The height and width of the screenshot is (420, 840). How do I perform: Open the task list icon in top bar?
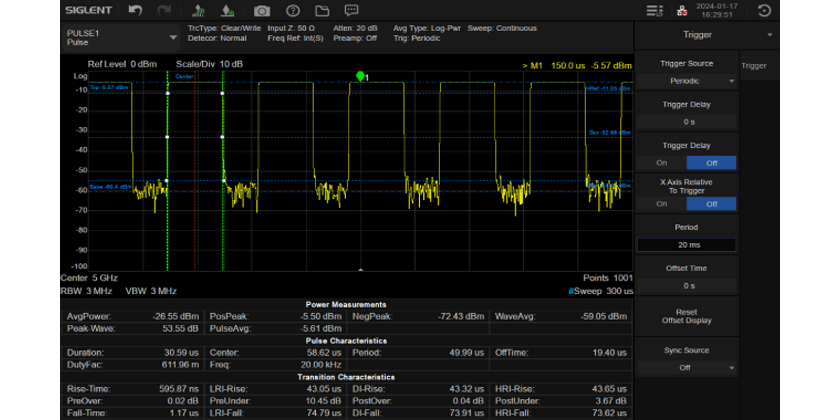point(654,11)
